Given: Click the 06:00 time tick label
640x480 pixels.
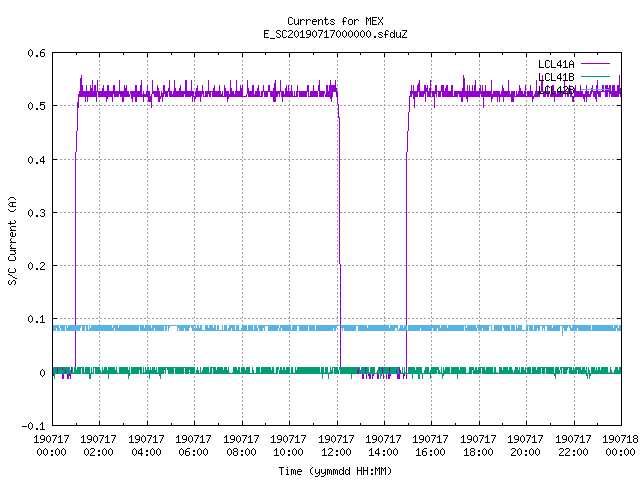Looking at the screenshot, I should (193, 452).
